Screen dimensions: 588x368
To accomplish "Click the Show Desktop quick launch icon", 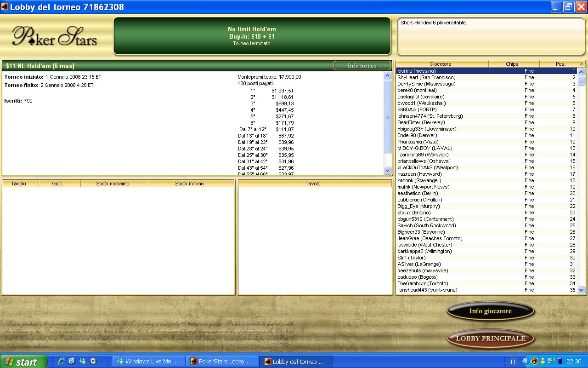I will pos(72,362).
